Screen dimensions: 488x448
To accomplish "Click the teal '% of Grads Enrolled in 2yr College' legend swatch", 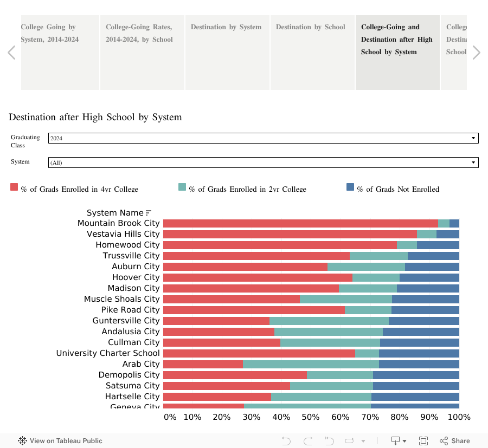I will click(182, 186).
